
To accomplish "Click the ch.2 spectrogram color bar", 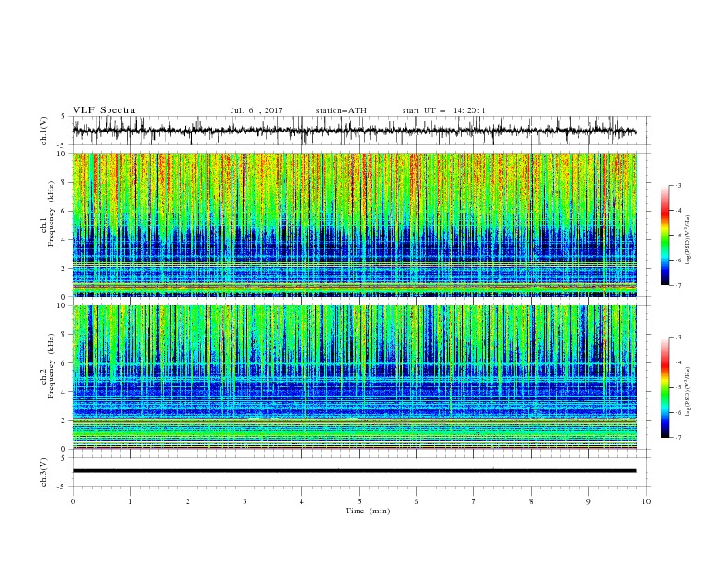I will [x=665, y=387].
